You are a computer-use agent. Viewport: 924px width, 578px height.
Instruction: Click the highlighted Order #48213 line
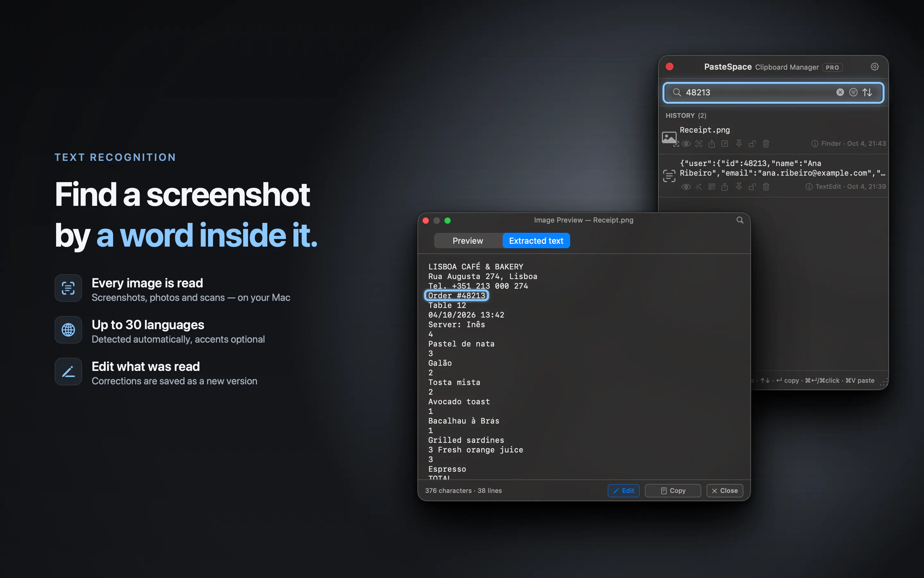[457, 295]
